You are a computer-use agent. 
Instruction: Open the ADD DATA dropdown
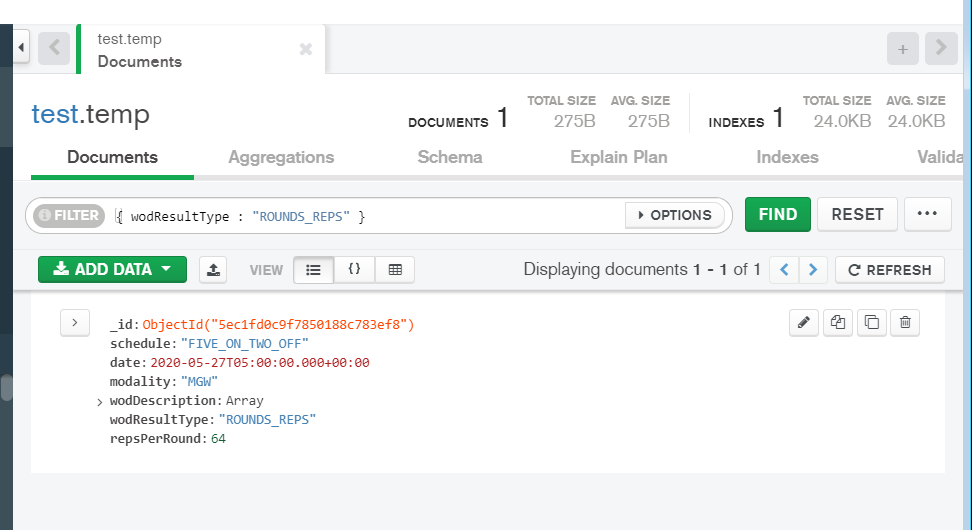[112, 269]
